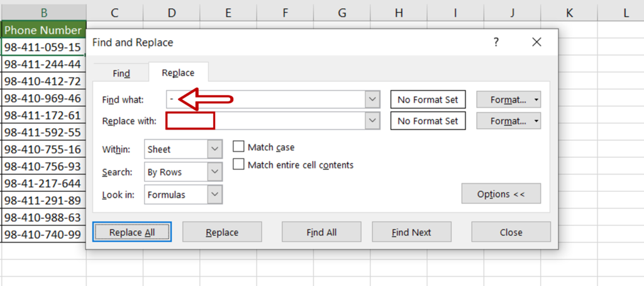Select cell containing 98-410-740-99
This screenshot has height=286, width=644.
(43, 234)
